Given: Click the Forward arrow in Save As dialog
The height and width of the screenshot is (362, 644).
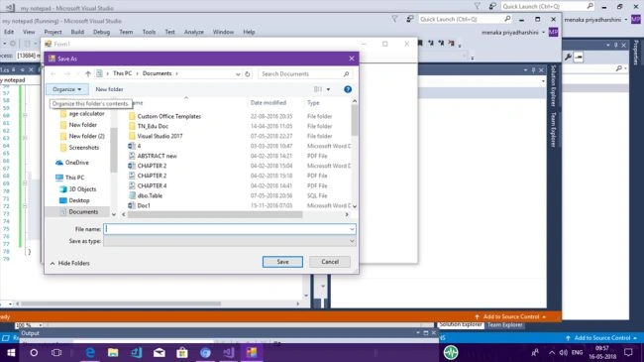Looking at the screenshot, I should tap(67, 74).
